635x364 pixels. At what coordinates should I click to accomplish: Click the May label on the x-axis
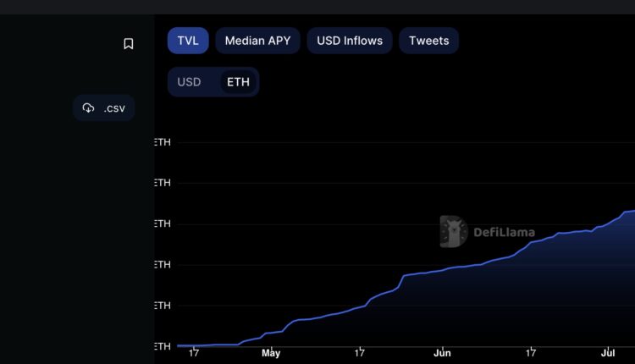[271, 353]
